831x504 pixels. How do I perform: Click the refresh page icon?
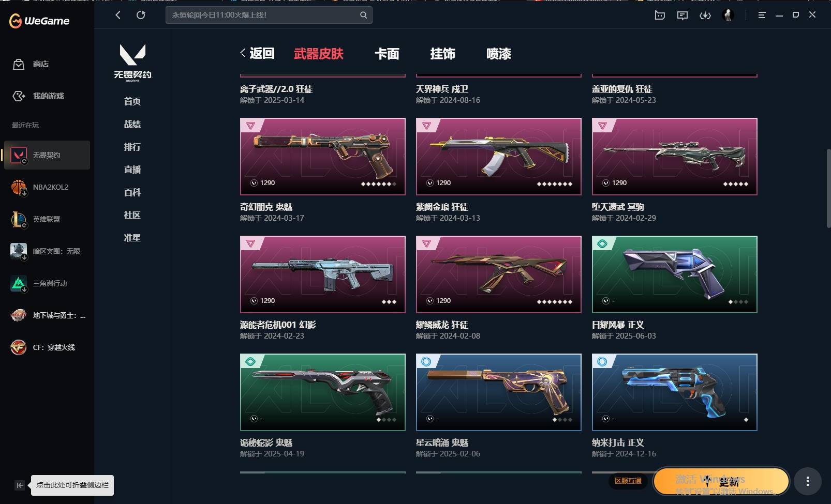point(141,15)
